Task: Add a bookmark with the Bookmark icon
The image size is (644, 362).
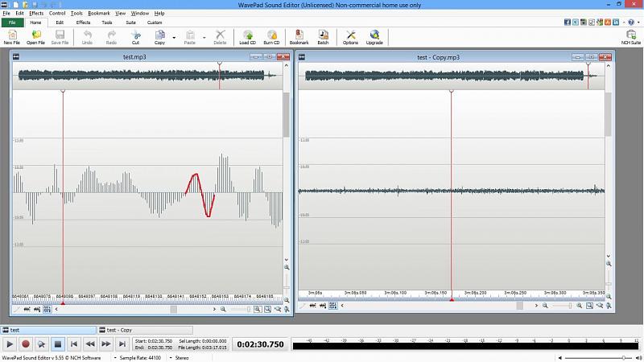Action: tap(299, 37)
